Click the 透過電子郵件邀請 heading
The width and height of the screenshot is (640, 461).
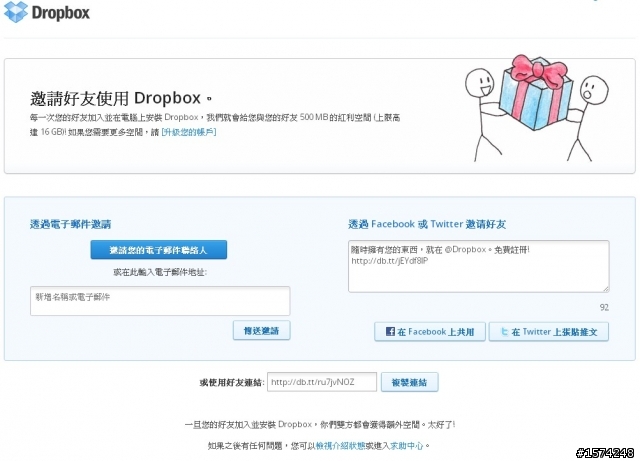click(x=70, y=224)
